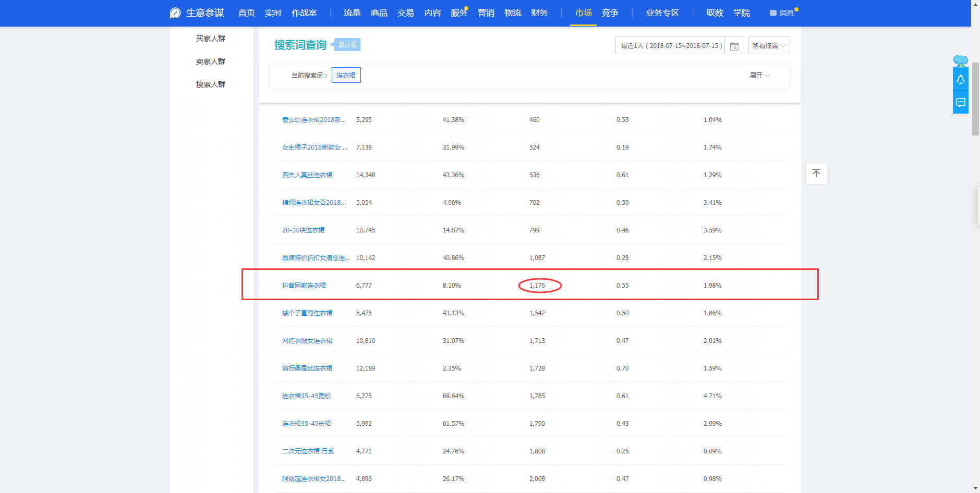Click the 4.71% cell

pos(712,396)
